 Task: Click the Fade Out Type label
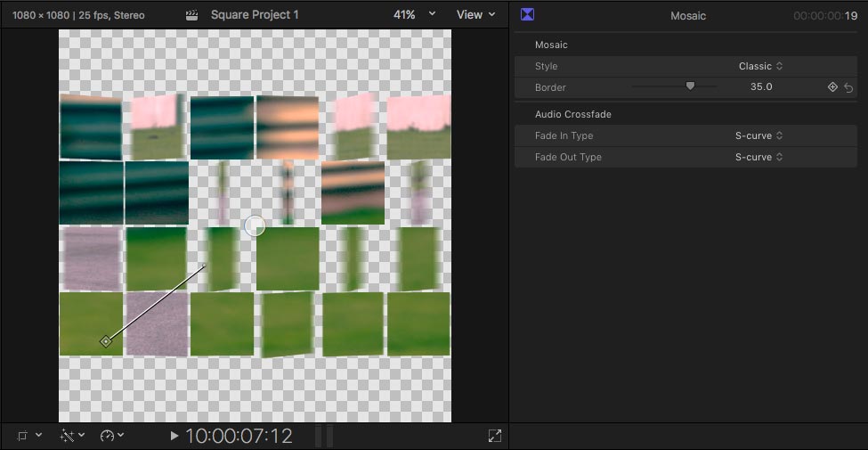coord(568,157)
